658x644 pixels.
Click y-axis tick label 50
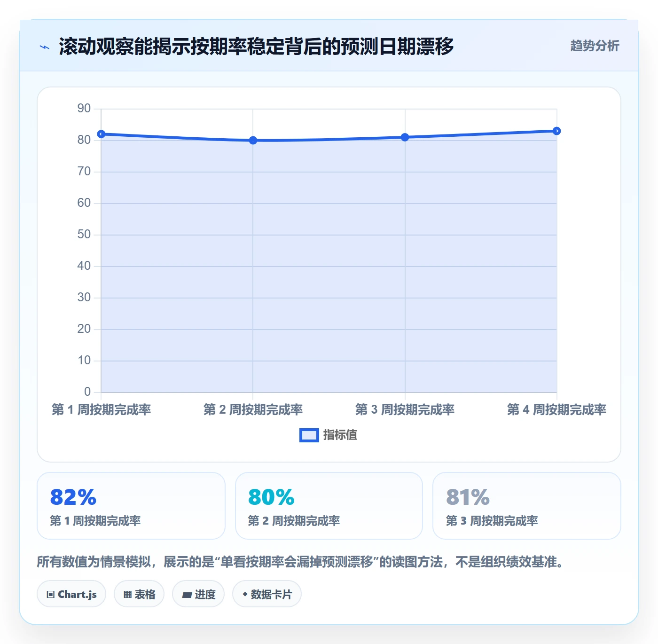click(x=84, y=235)
